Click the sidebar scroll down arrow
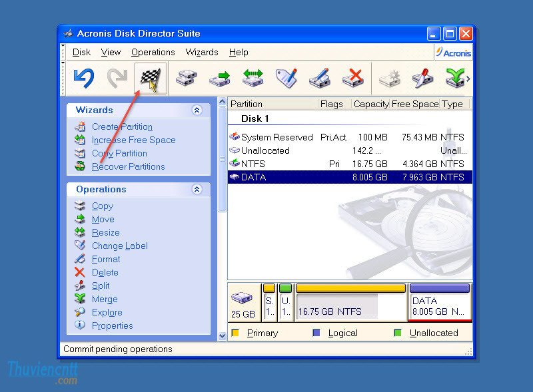This screenshot has height=392, width=533. click(x=223, y=335)
